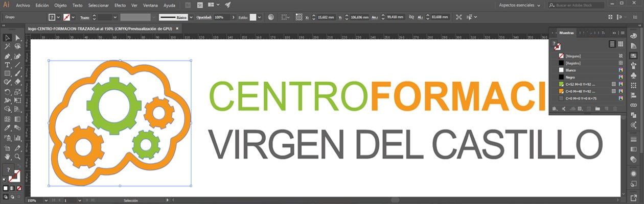Select the Direct Selection tool
Screen dimensions: 644x204
pos(17,38)
